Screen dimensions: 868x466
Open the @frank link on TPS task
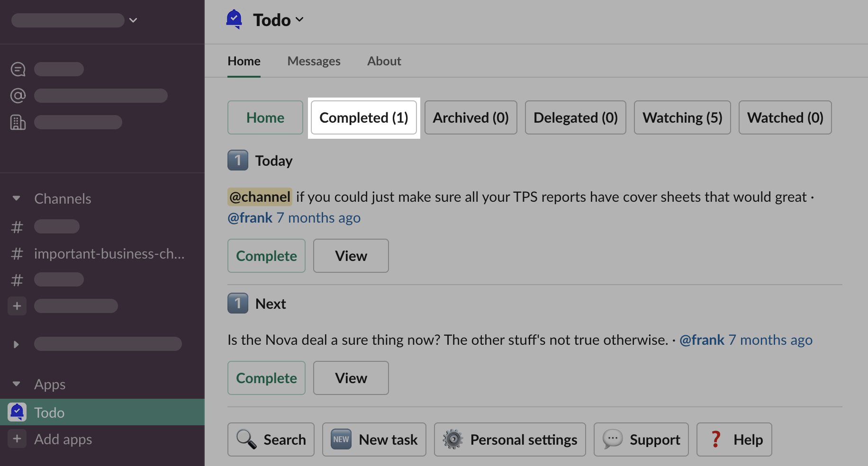(250, 218)
